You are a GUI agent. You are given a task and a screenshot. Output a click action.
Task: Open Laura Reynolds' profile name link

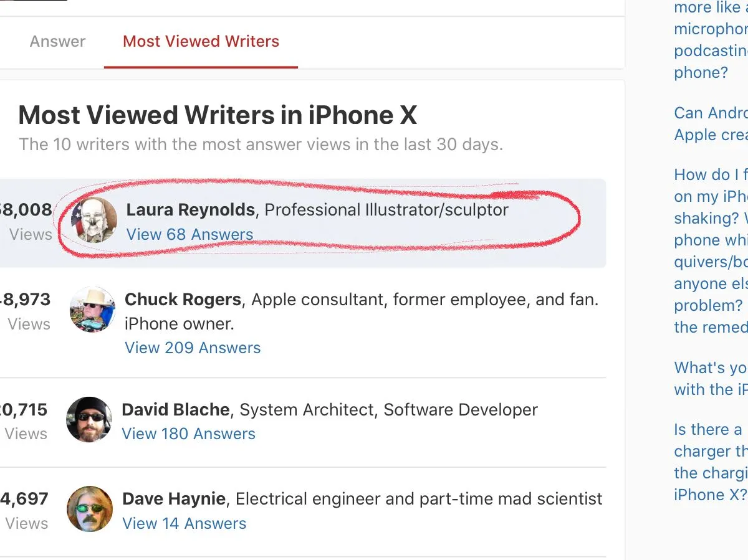[x=190, y=210]
